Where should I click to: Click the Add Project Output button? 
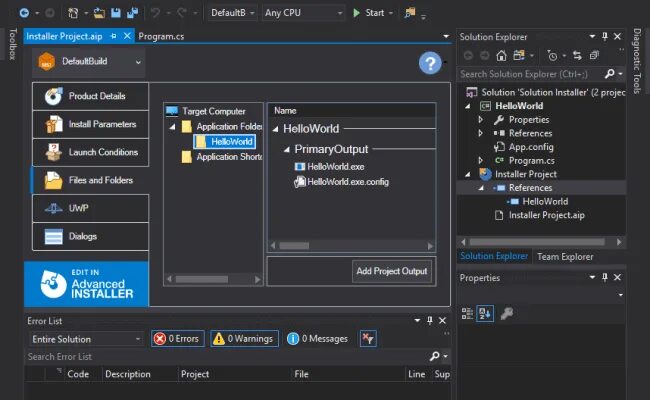pyautogui.click(x=392, y=271)
